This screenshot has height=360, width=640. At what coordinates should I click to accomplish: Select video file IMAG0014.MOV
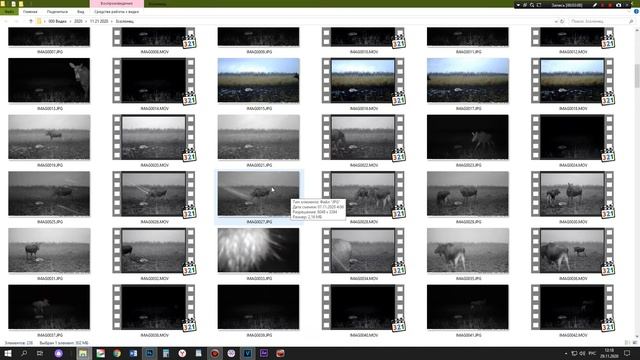pyautogui.click(x=154, y=80)
